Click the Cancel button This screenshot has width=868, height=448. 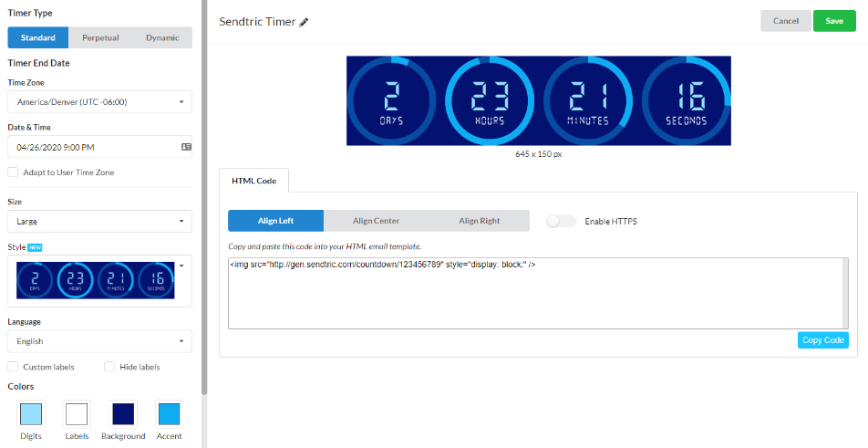click(786, 21)
